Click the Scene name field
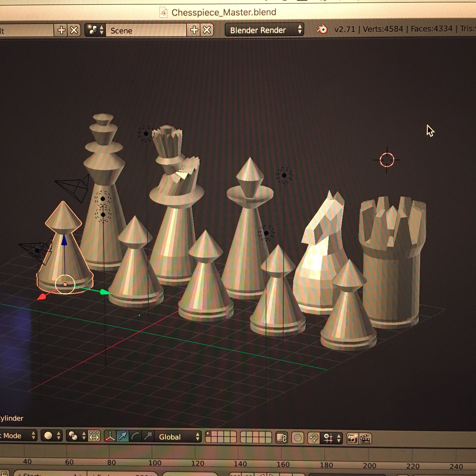476x476 pixels. tap(145, 30)
